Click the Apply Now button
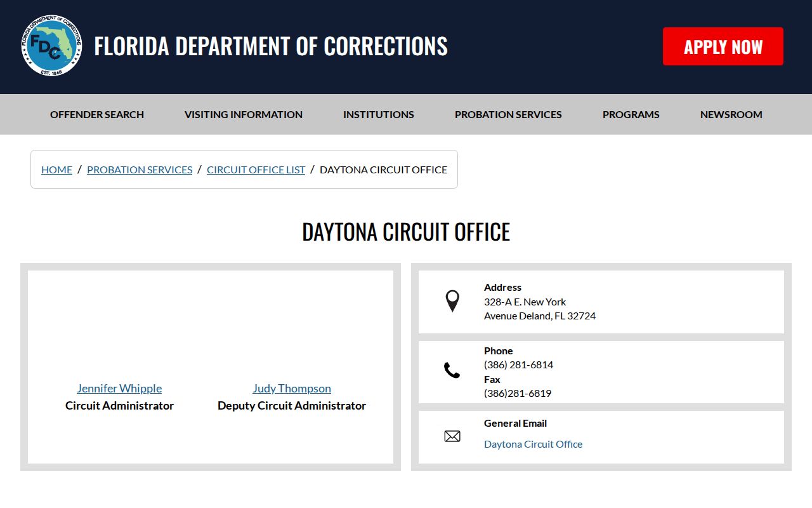The height and width of the screenshot is (508, 812). [723, 46]
